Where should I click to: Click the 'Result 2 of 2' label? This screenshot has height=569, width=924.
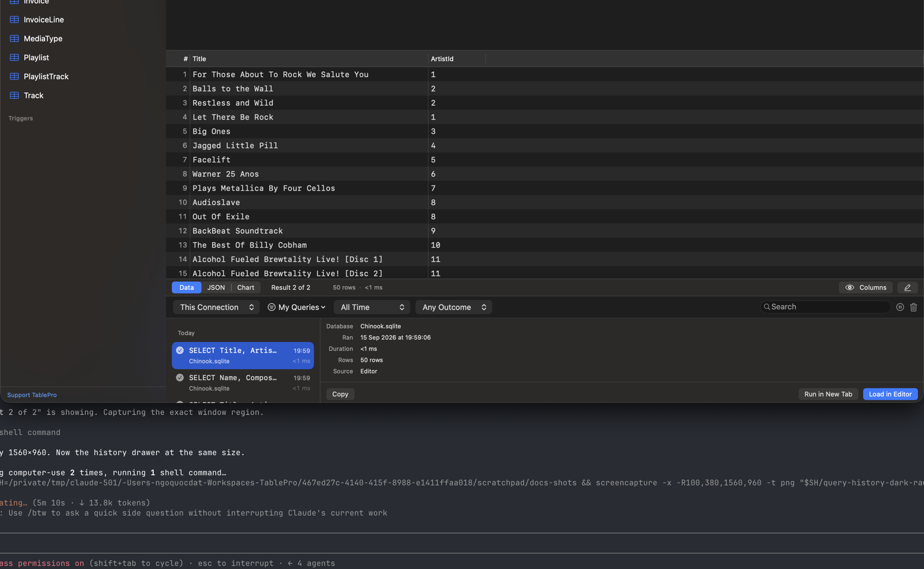[291, 287]
